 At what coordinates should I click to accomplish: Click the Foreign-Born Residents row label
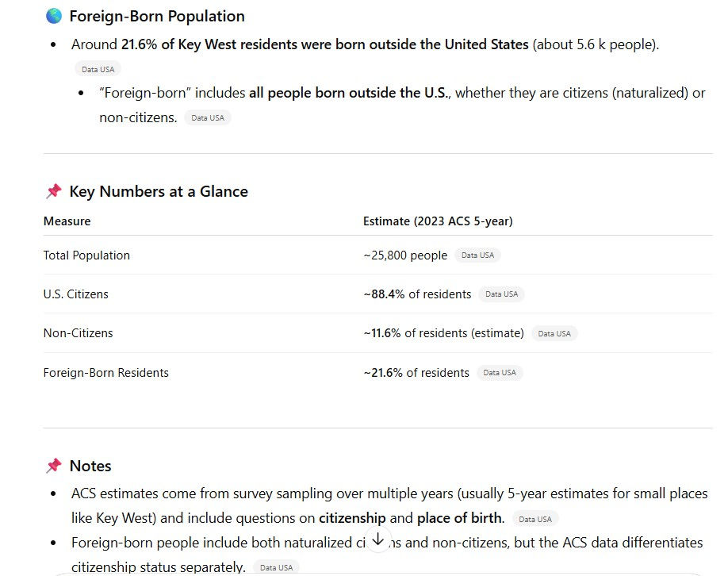pyautogui.click(x=105, y=373)
